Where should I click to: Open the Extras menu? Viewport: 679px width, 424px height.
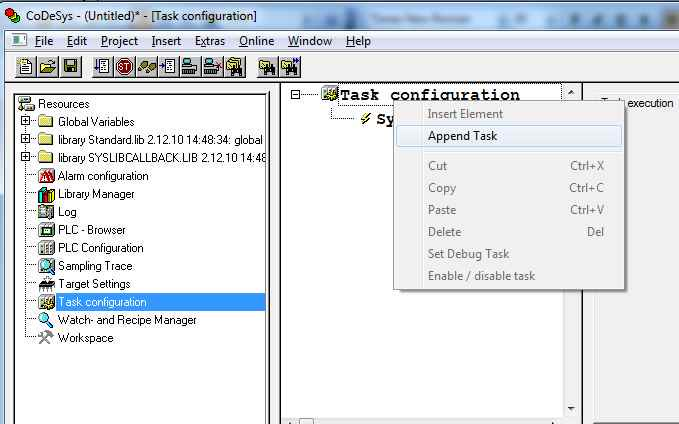tap(210, 41)
